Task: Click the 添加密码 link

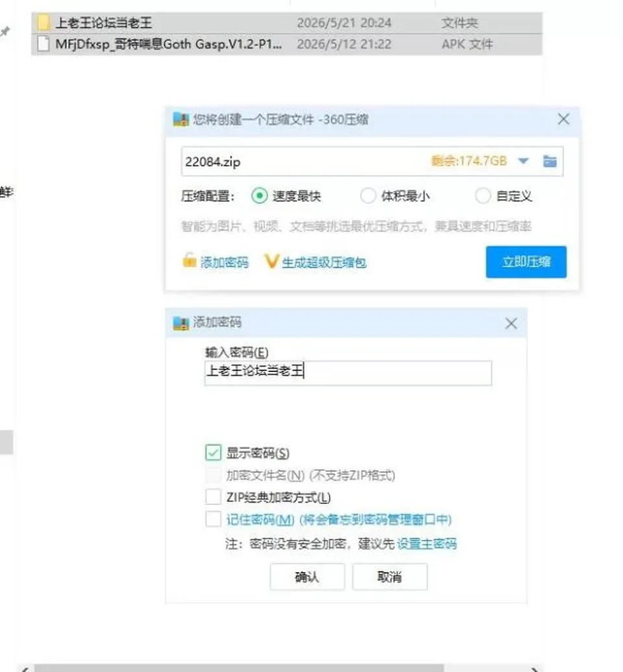Action: (x=225, y=262)
